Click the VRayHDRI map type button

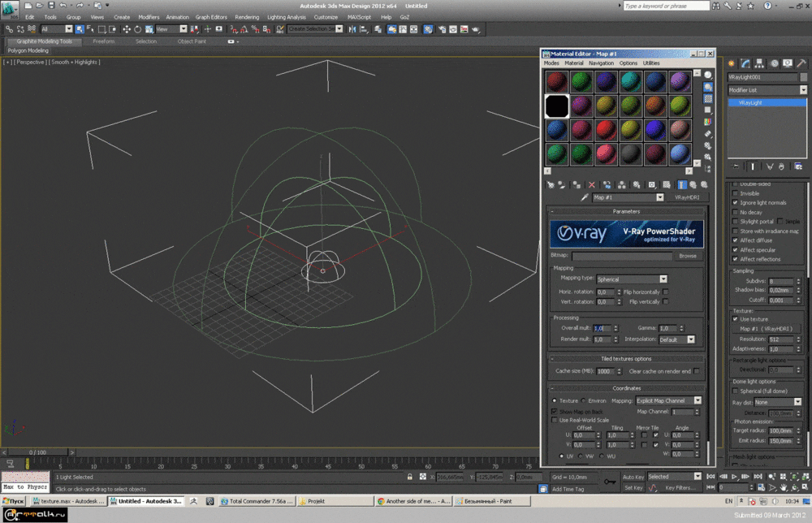click(687, 197)
